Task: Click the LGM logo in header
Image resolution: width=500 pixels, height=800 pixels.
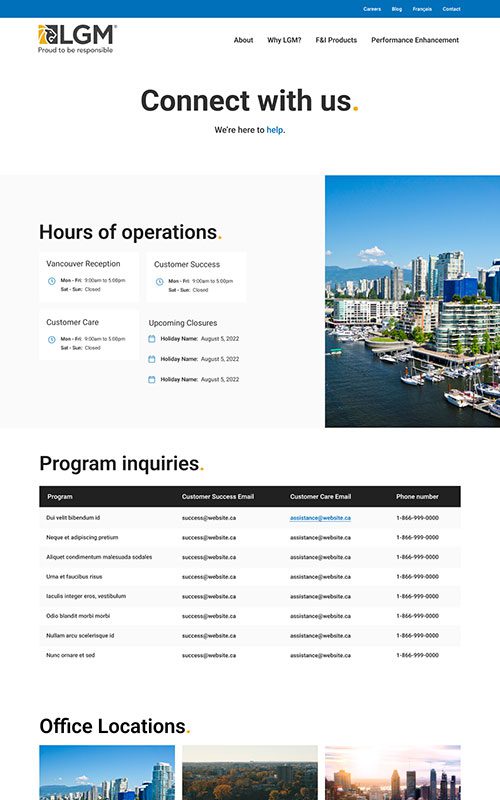Action: [x=77, y=39]
